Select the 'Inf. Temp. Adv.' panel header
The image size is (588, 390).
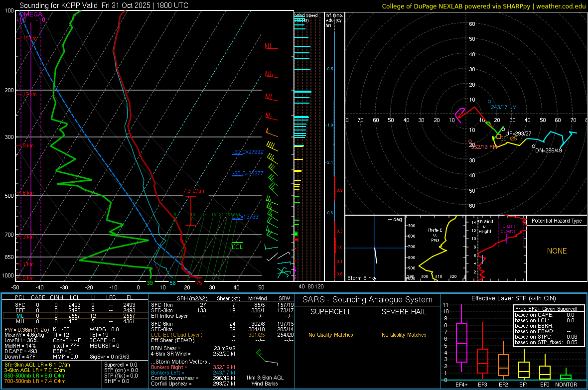[334, 20]
